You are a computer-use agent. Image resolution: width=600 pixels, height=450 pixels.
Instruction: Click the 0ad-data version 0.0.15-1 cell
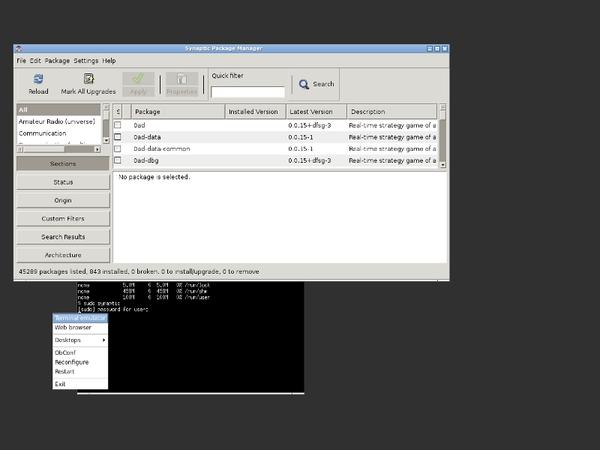tap(300, 137)
